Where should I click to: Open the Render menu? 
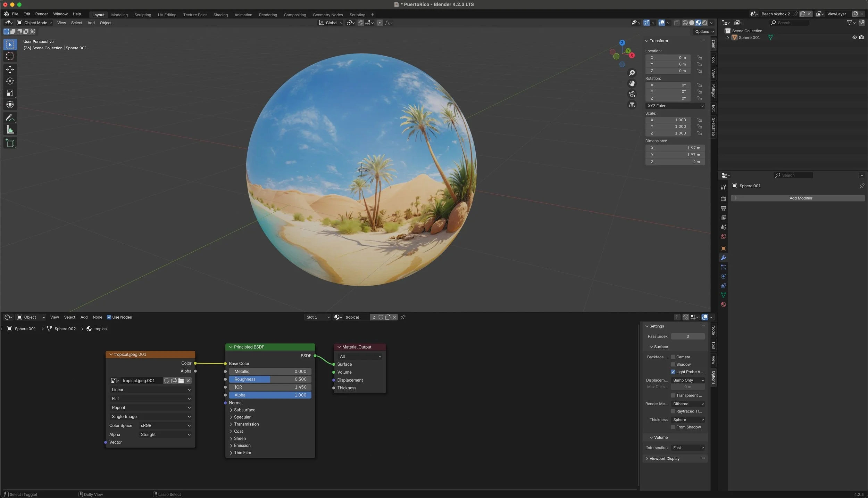pos(41,14)
